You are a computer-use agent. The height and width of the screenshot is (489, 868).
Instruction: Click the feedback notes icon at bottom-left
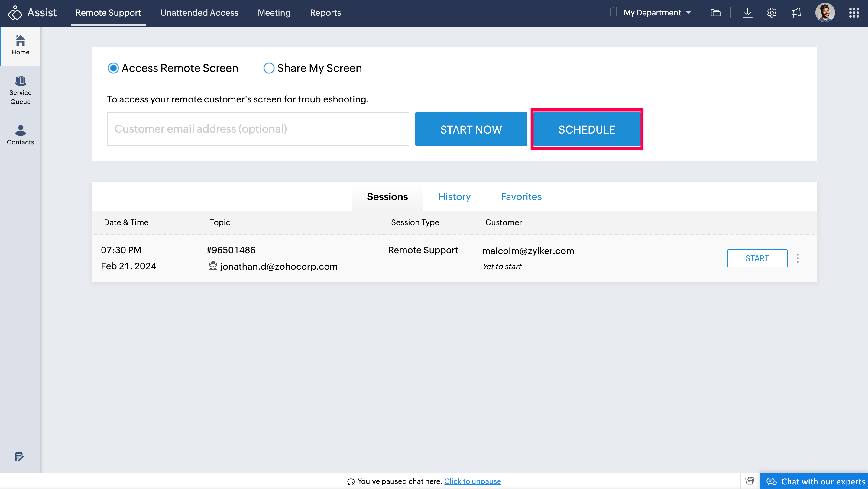coord(19,457)
